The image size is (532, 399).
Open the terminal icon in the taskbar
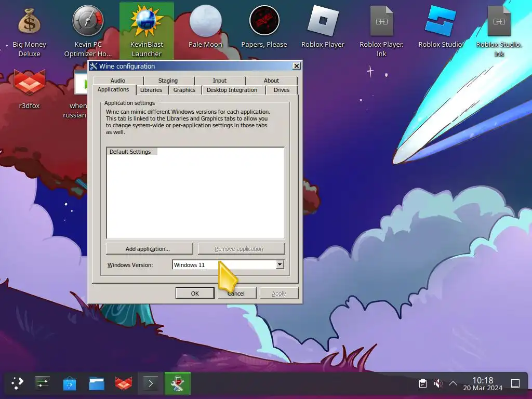pyautogui.click(x=151, y=383)
